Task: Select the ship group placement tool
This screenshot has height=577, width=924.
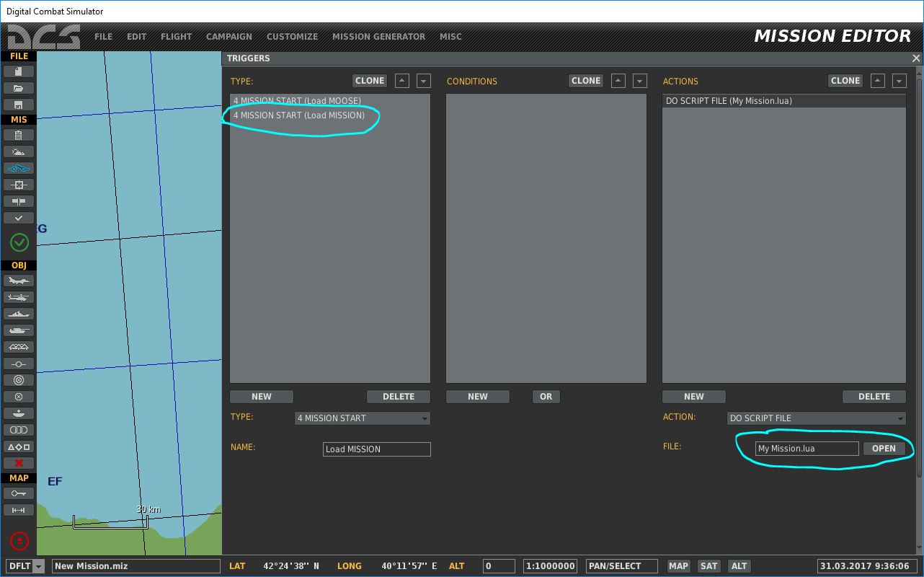Action: click(19, 314)
